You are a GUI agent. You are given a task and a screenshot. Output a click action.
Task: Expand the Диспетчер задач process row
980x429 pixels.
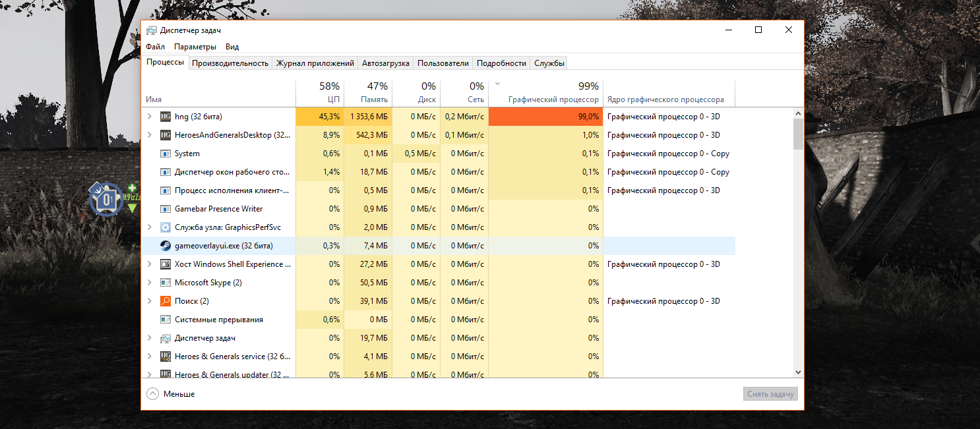click(150, 338)
